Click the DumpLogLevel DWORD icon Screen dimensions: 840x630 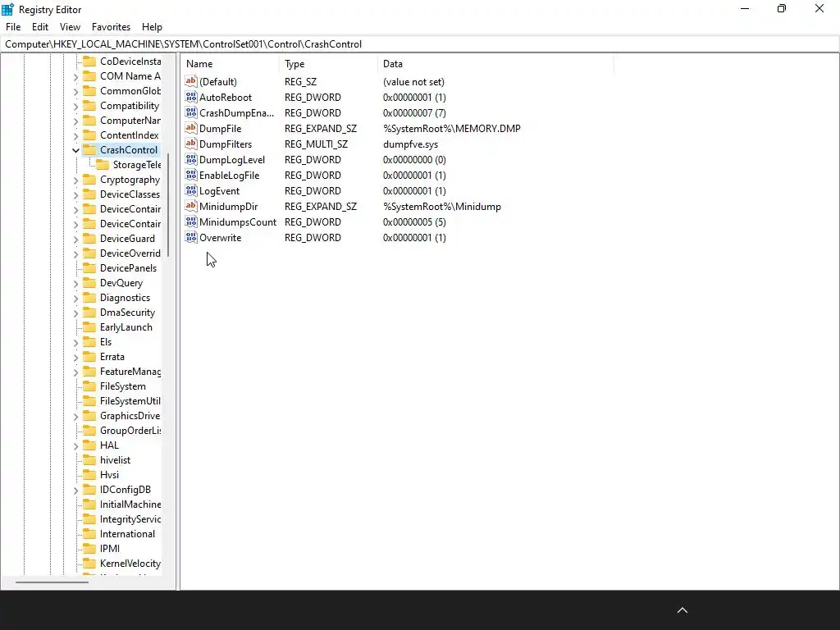[x=191, y=159]
